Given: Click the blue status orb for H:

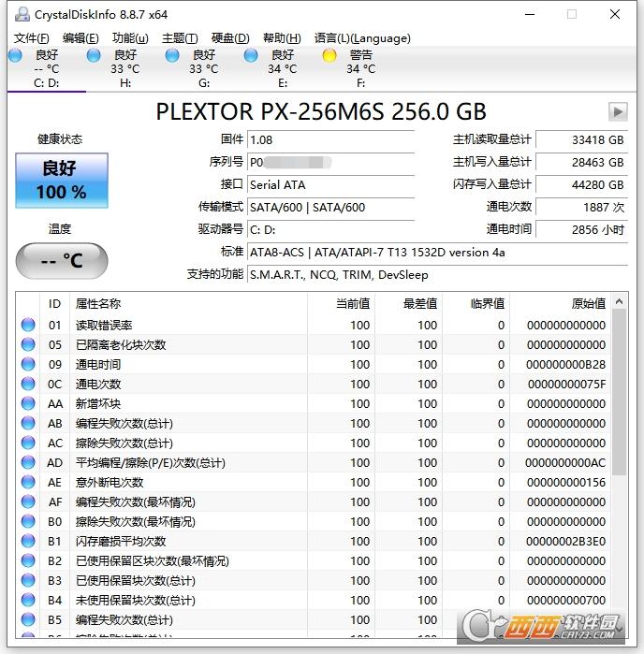Looking at the screenshot, I should pos(94,55).
